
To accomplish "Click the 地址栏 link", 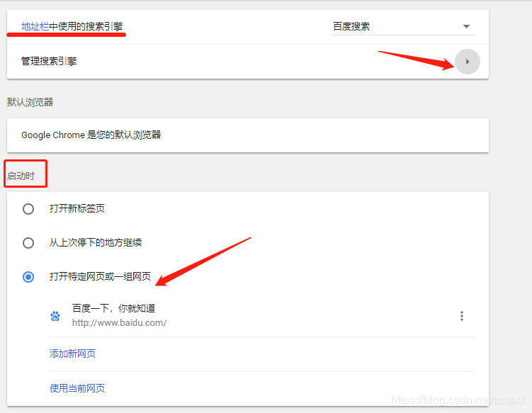I will 35,26.
